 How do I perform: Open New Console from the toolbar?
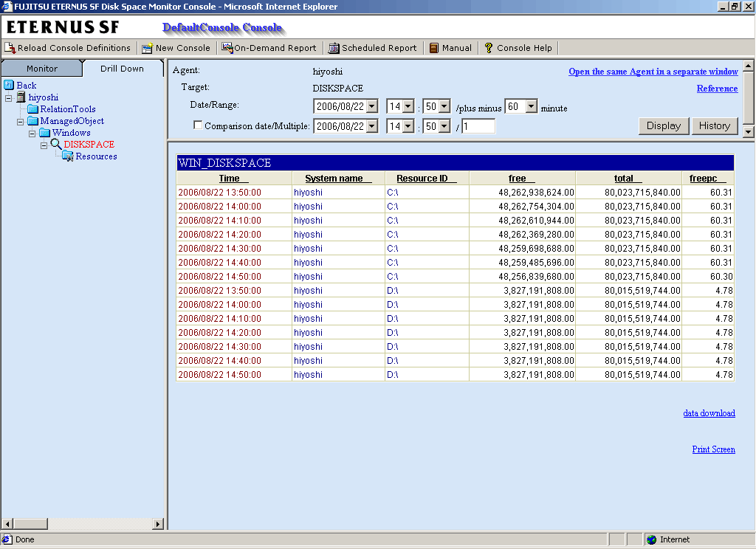pos(176,48)
